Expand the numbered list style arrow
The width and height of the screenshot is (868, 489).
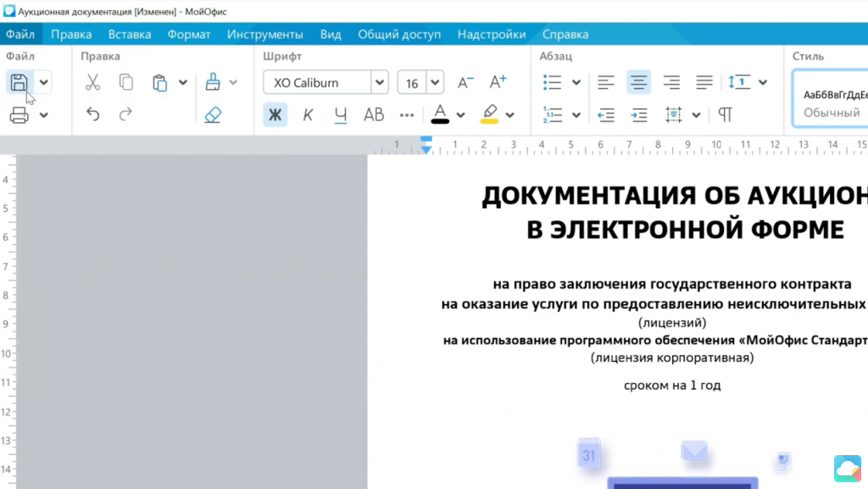point(576,115)
